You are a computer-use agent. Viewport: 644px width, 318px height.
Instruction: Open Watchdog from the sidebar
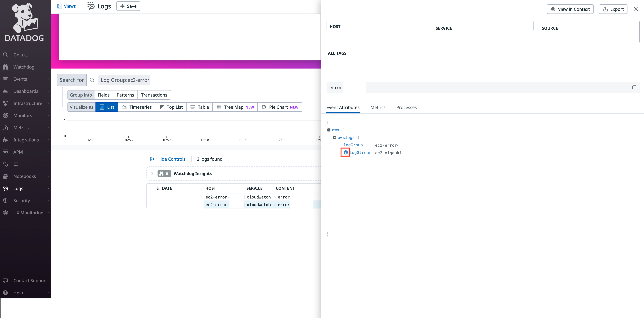point(24,67)
